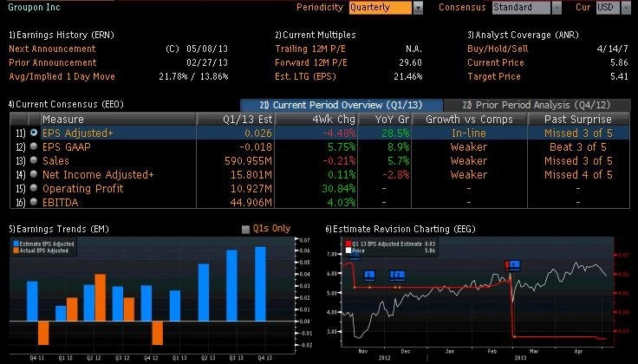Switch to Current Period Overview (Q1/13) tab
This screenshot has height=364, width=638.
341,105
